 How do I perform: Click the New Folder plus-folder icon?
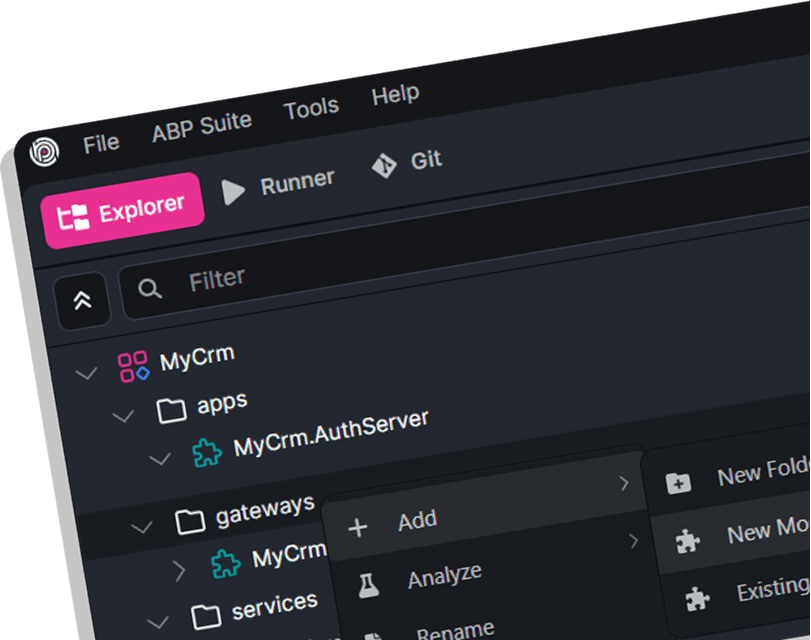(x=679, y=484)
